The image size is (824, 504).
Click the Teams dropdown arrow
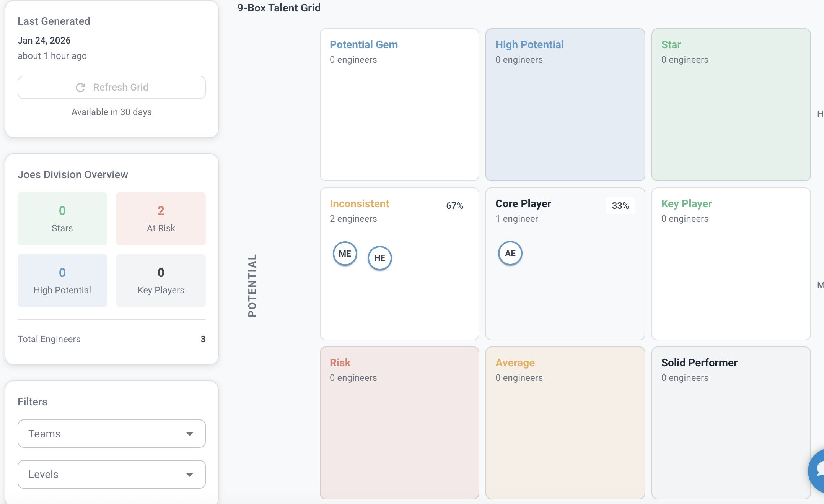190,434
